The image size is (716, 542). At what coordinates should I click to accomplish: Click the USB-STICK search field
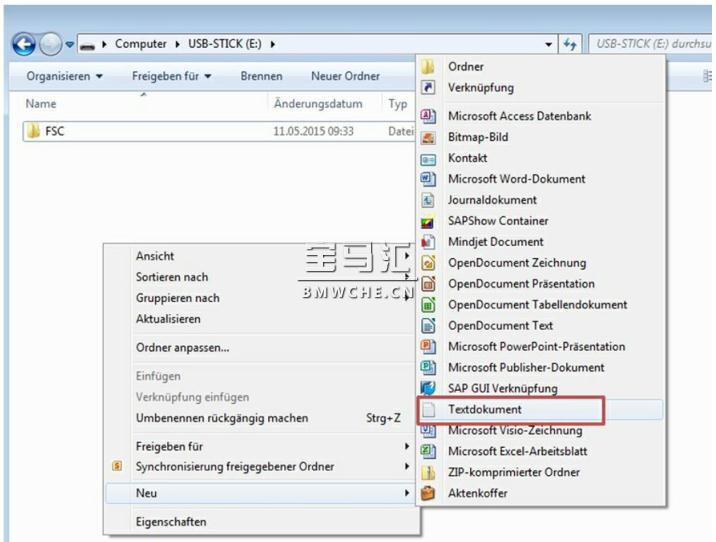[x=651, y=44]
